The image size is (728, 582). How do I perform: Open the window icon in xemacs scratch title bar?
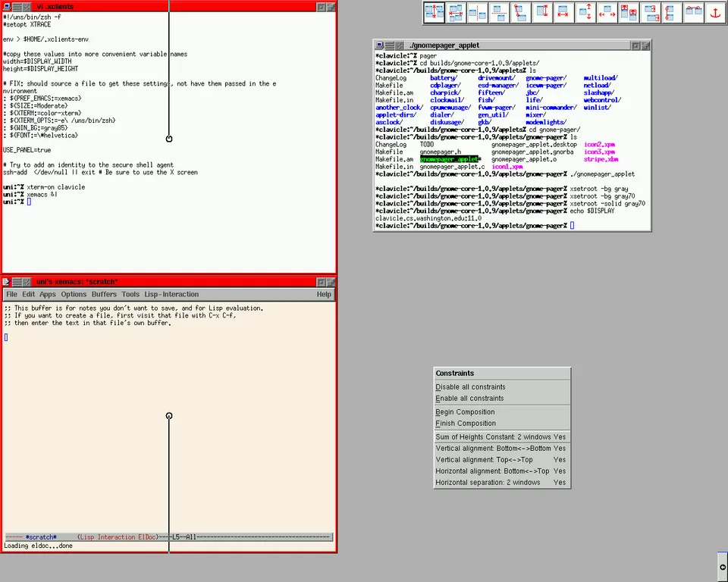click(x=7, y=282)
